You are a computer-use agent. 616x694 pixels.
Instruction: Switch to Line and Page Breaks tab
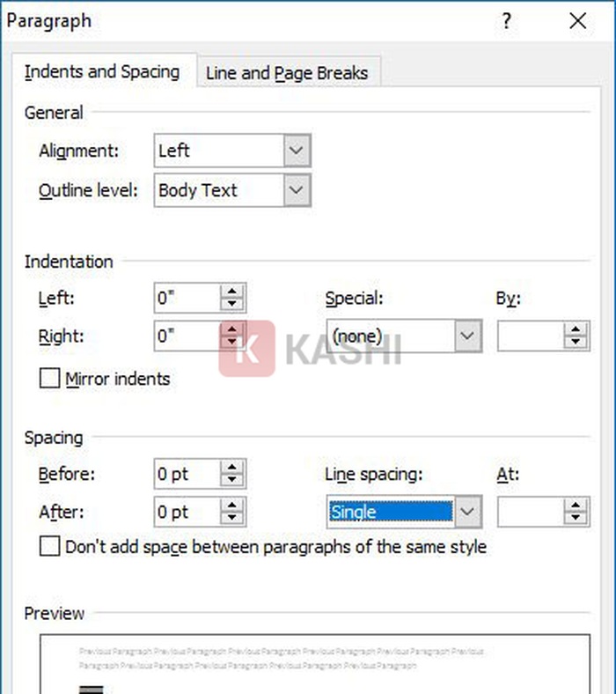(287, 73)
